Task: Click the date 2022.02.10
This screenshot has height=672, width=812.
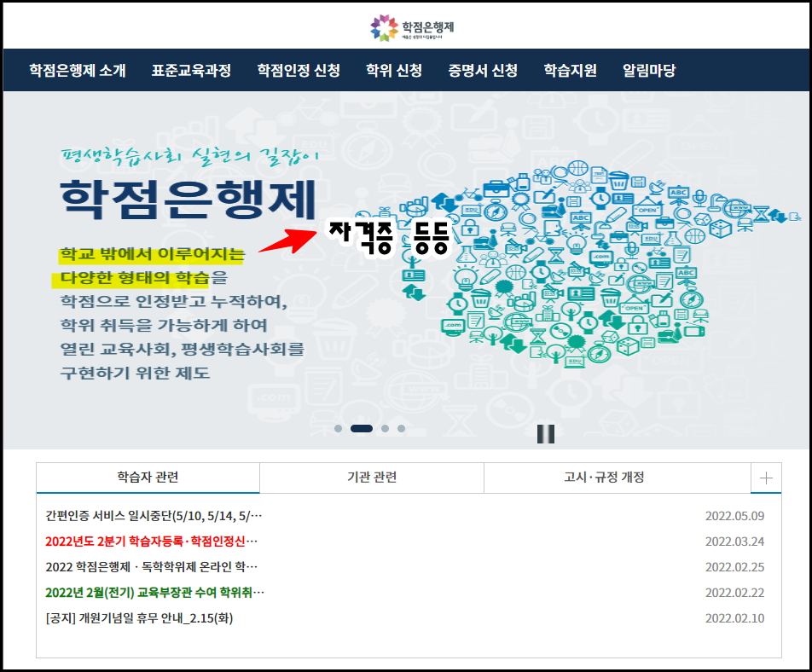Action: pos(734,618)
